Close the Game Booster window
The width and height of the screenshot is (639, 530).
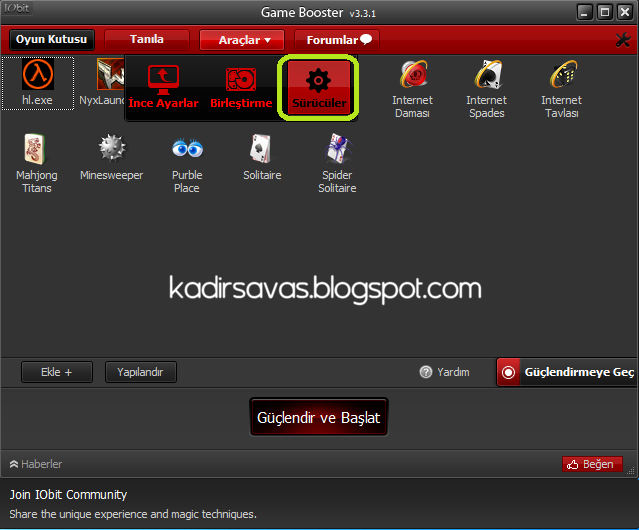[625, 12]
